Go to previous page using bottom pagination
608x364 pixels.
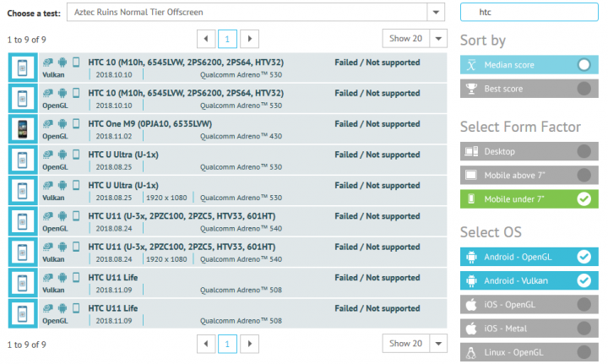[206, 344]
